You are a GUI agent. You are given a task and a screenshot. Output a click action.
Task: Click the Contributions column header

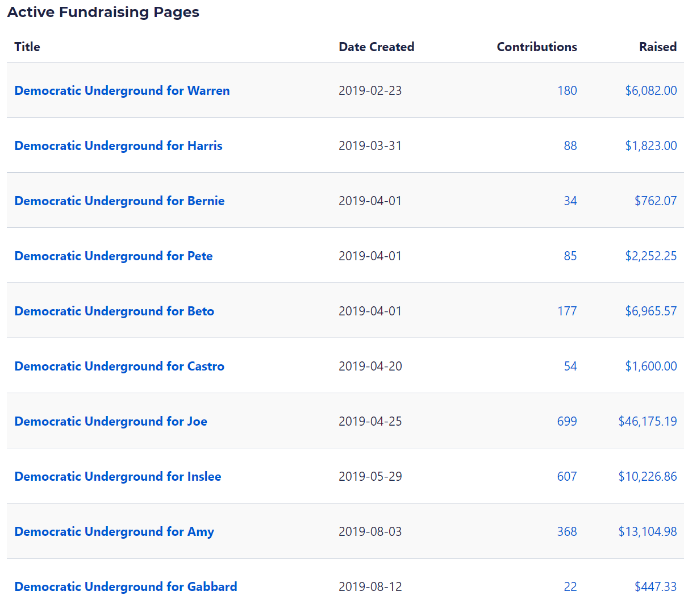point(536,47)
